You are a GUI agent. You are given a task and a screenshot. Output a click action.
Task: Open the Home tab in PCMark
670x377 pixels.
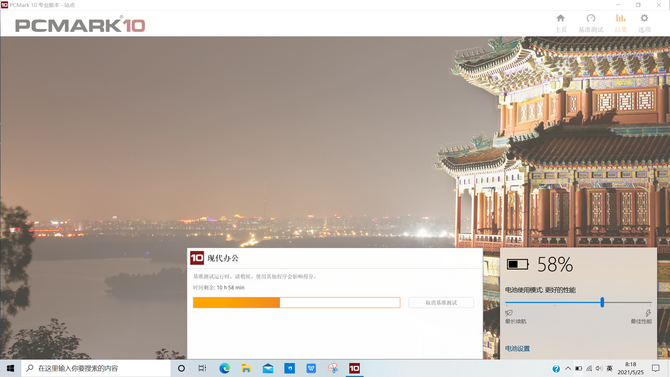click(561, 23)
